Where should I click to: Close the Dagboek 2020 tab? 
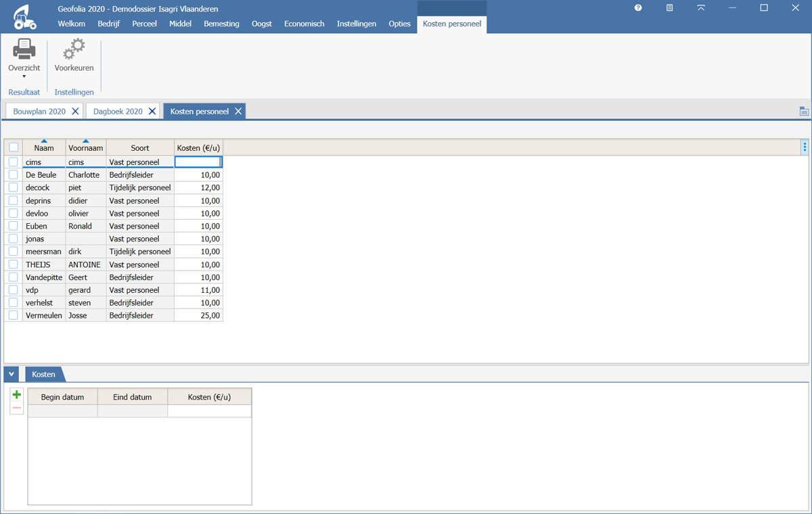click(x=152, y=112)
